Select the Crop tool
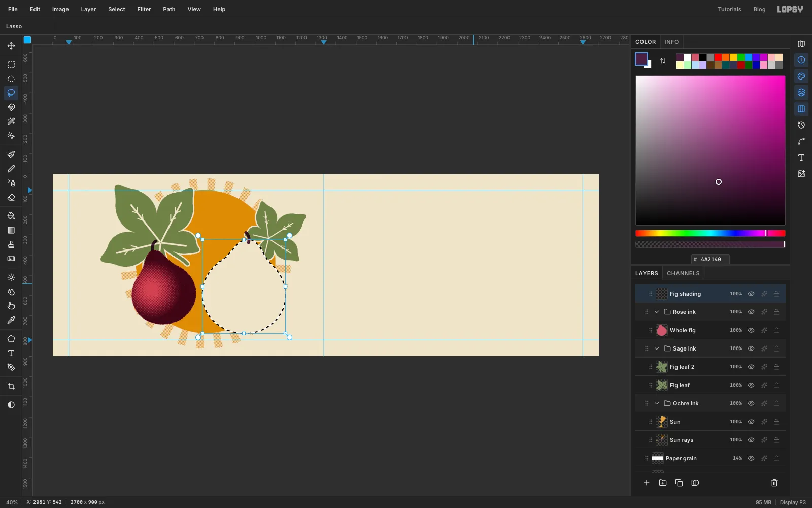This screenshot has width=812, height=508. (x=11, y=386)
